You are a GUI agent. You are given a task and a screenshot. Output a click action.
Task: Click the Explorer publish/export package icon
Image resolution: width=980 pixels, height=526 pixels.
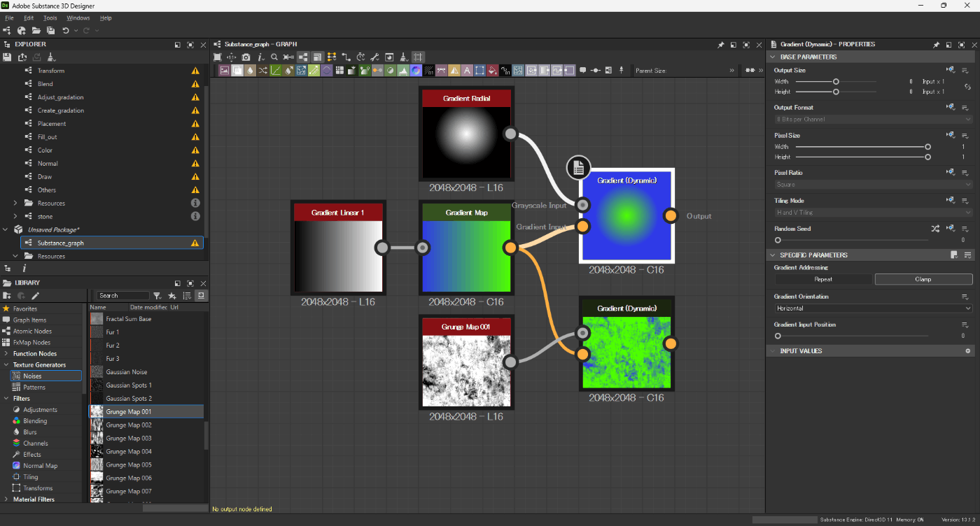coord(22,57)
